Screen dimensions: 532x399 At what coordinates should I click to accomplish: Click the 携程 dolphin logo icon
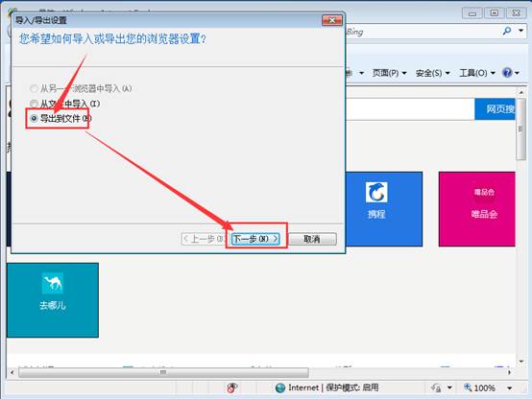376,192
